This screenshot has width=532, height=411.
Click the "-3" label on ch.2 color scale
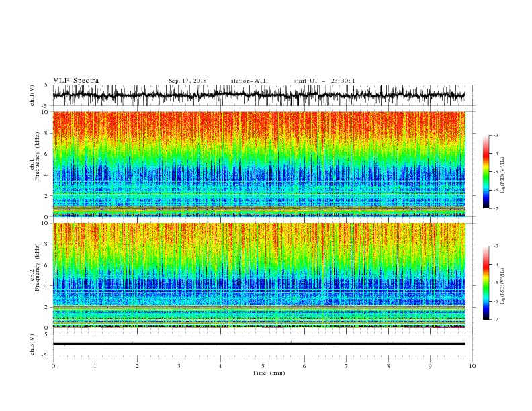pyautogui.click(x=496, y=246)
